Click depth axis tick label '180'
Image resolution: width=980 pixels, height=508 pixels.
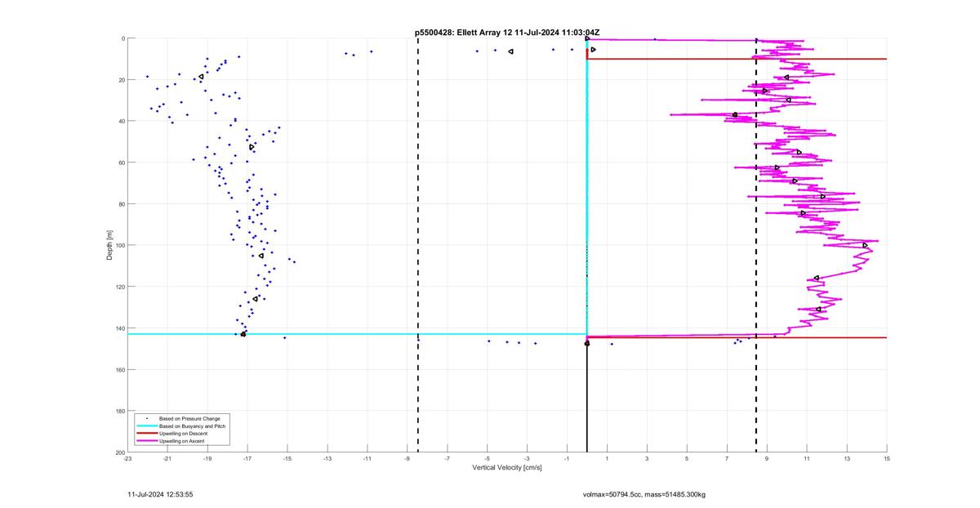tap(119, 411)
